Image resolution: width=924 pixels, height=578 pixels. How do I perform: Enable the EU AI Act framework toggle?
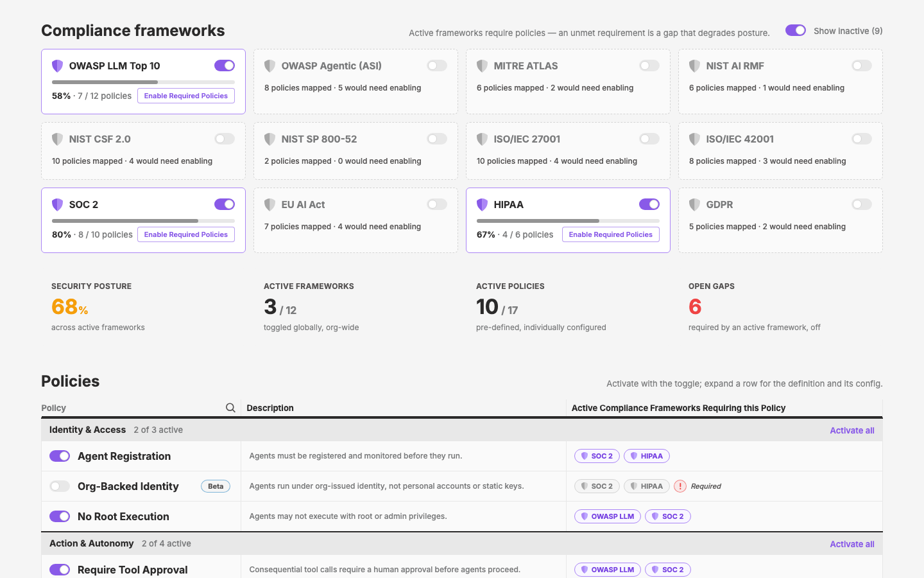pos(437,204)
